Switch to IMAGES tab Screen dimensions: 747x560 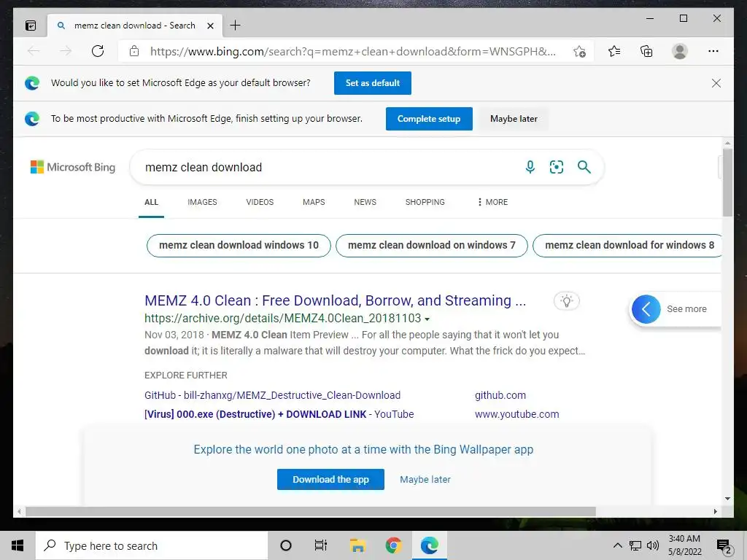coord(202,202)
